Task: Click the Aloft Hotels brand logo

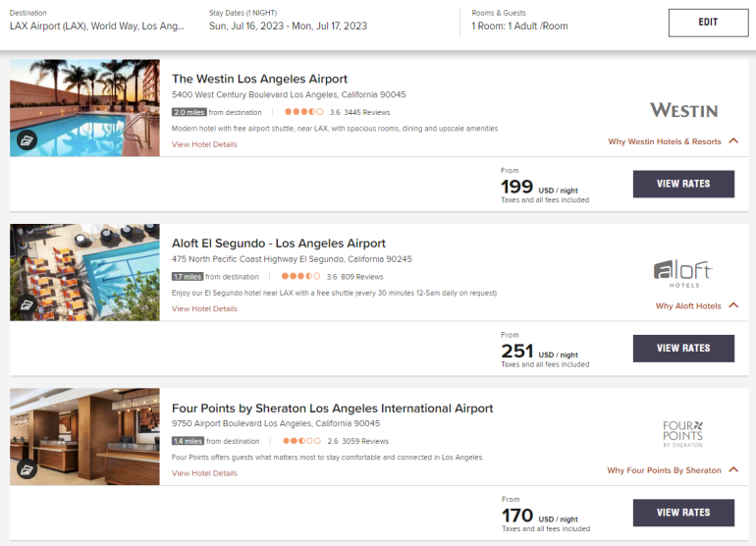Action: coord(683,272)
